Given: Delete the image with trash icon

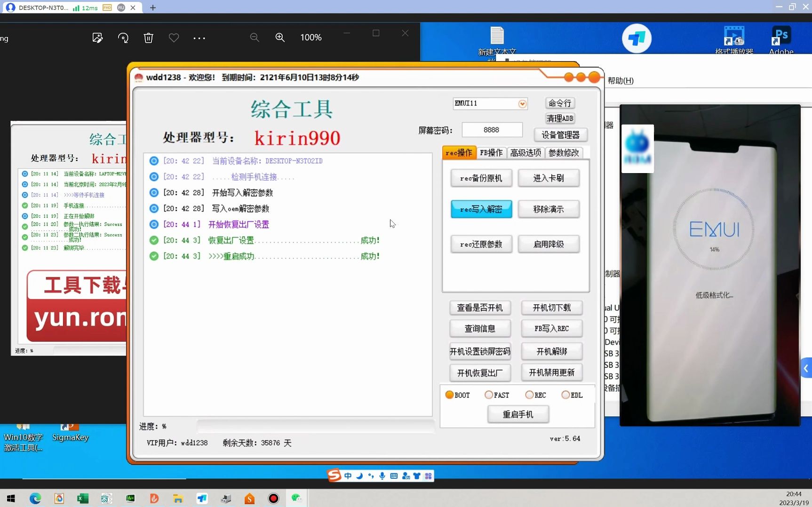Looking at the screenshot, I should [x=149, y=38].
